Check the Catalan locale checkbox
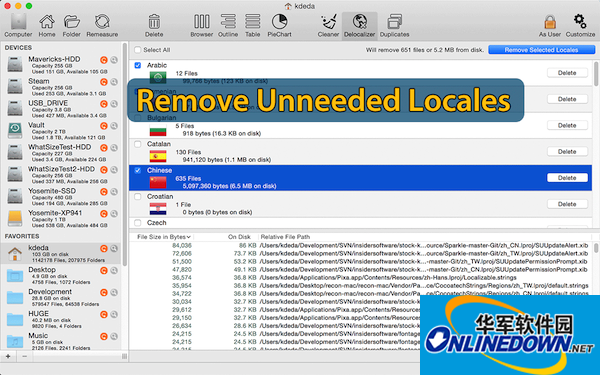600x375 pixels. tap(138, 144)
